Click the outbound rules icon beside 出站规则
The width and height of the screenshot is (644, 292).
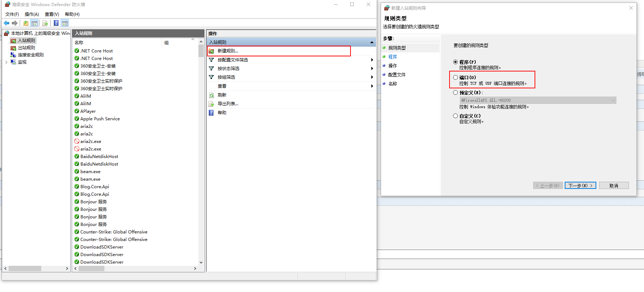[13, 48]
